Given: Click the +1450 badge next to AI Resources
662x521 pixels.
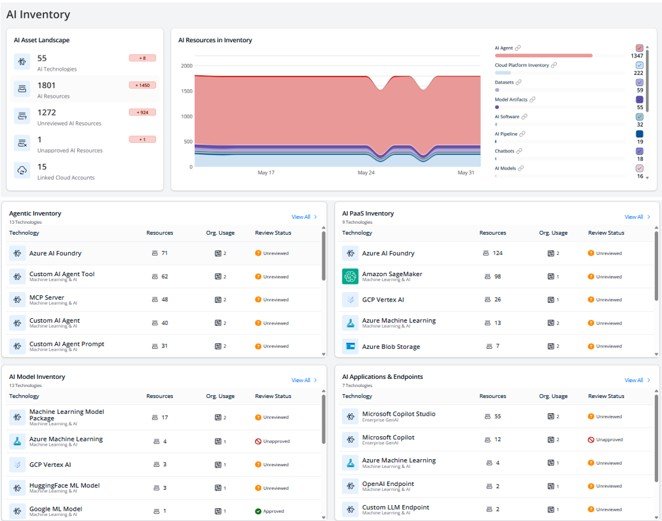Looking at the screenshot, I should 143,85.
